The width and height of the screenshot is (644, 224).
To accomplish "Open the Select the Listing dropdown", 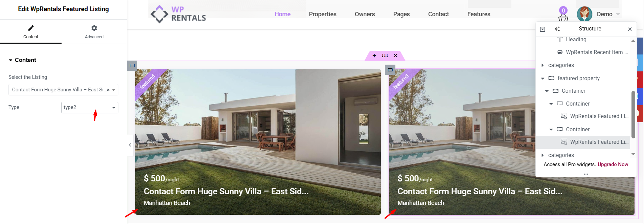I will (x=63, y=90).
